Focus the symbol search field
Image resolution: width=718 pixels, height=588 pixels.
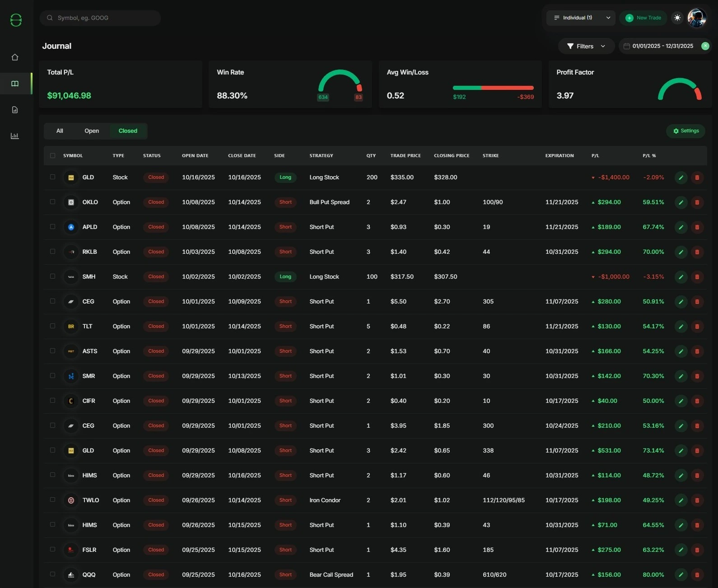[x=100, y=18]
